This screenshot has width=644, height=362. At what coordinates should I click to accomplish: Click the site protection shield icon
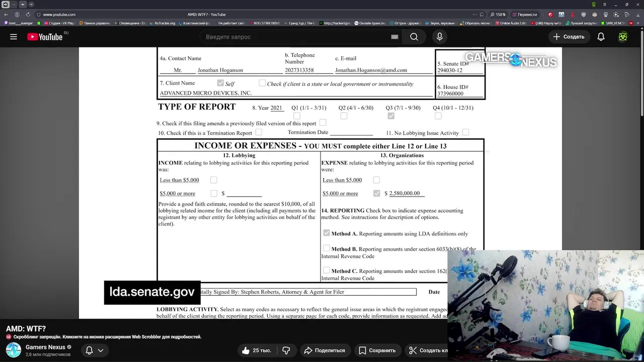(x=38, y=15)
